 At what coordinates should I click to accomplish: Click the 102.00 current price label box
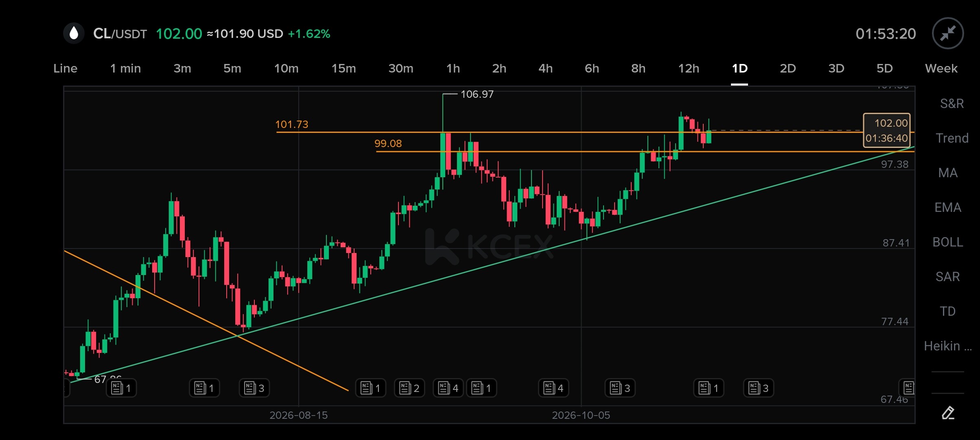[x=887, y=130]
